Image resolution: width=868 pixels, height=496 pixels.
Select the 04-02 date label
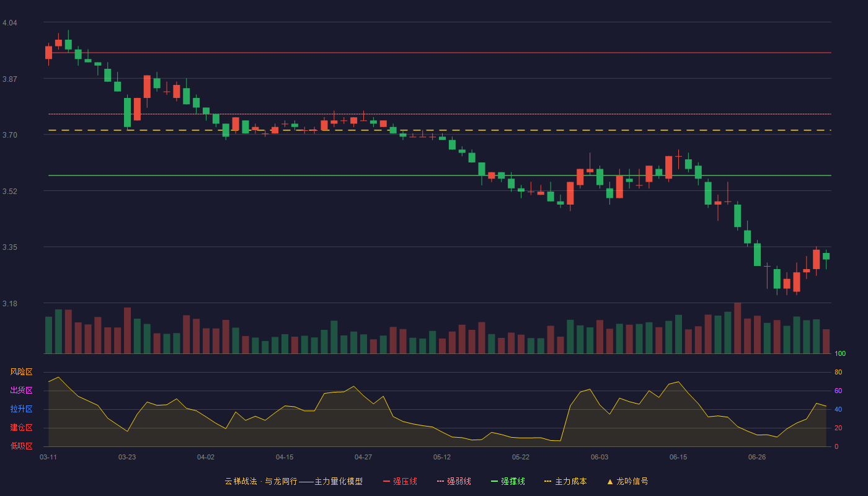point(206,457)
